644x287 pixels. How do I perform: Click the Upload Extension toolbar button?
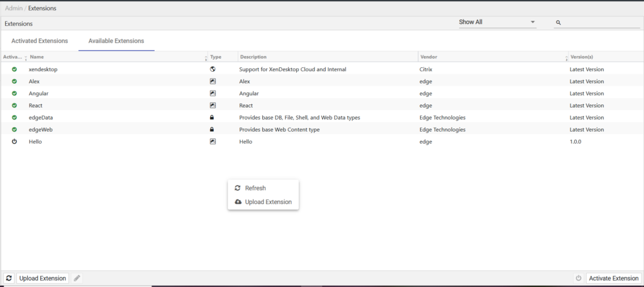[x=43, y=278]
